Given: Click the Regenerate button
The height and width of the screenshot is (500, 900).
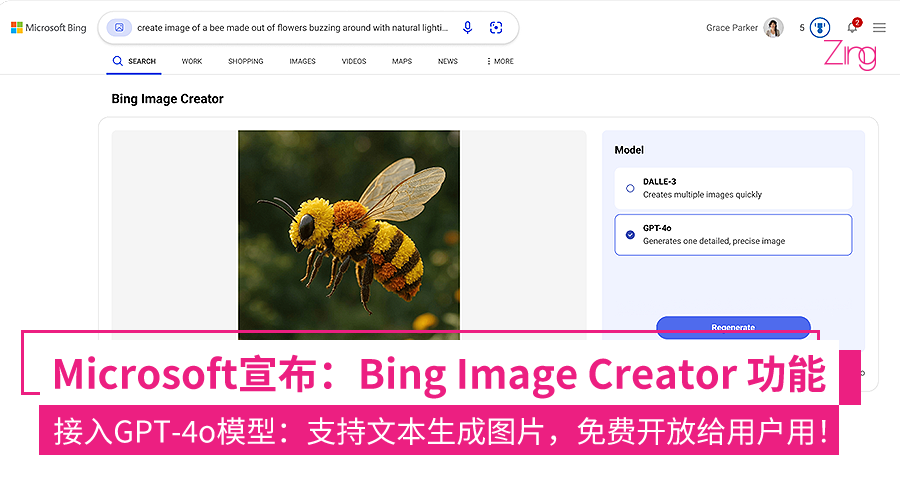Looking at the screenshot, I should pos(734,327).
